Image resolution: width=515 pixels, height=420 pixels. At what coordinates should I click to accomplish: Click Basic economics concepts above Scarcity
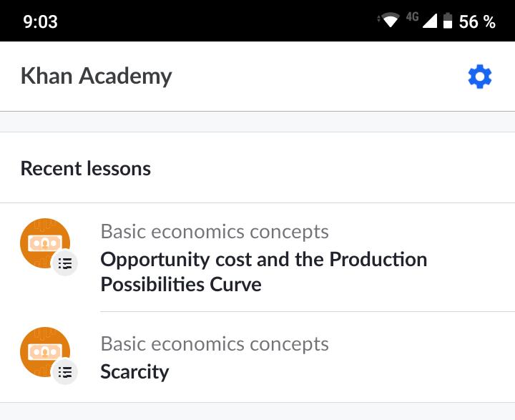point(215,343)
